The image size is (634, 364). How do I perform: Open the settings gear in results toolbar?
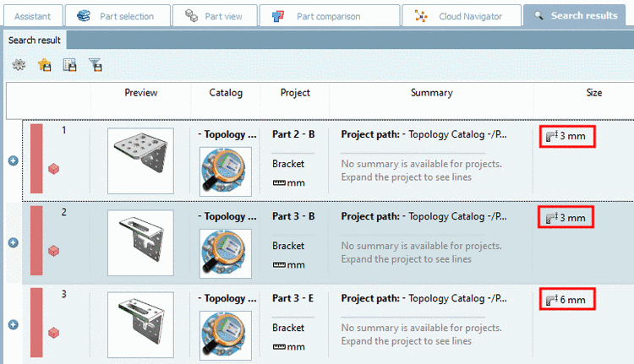[x=19, y=64]
